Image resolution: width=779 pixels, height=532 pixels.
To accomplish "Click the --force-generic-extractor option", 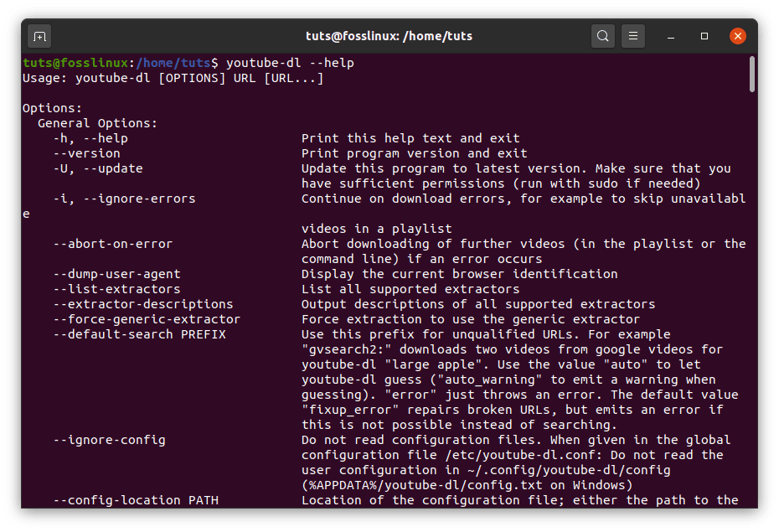I will click(x=147, y=319).
